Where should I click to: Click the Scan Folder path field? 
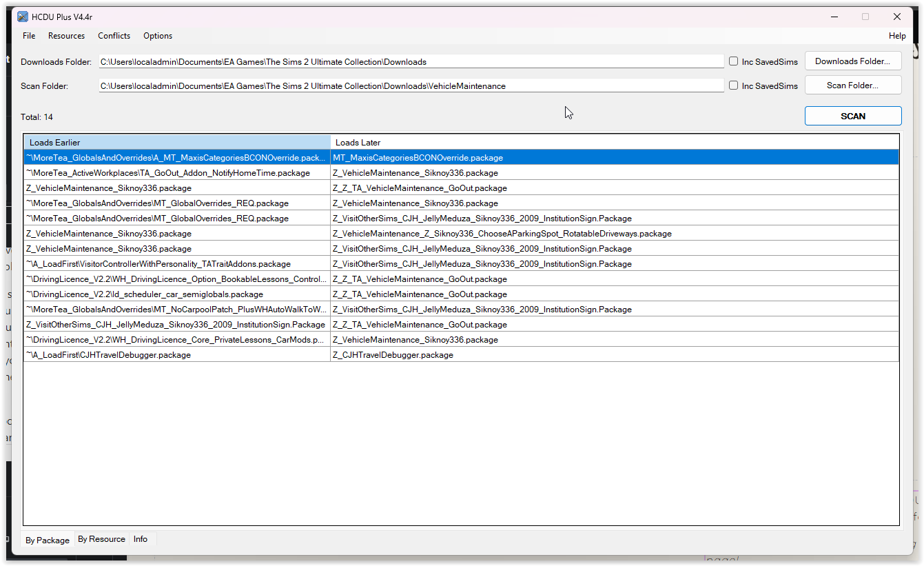(x=411, y=86)
